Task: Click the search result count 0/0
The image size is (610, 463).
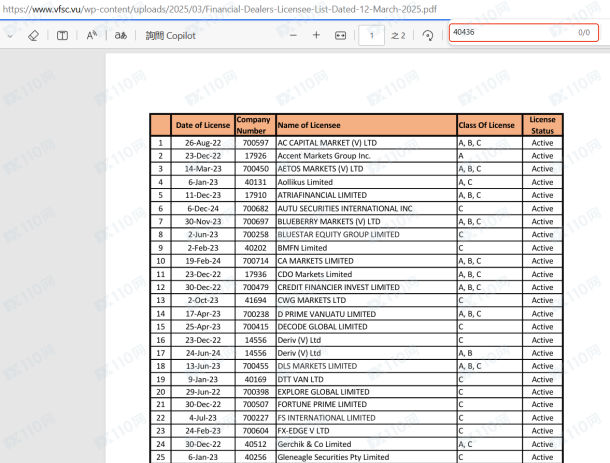Action: pyautogui.click(x=584, y=32)
